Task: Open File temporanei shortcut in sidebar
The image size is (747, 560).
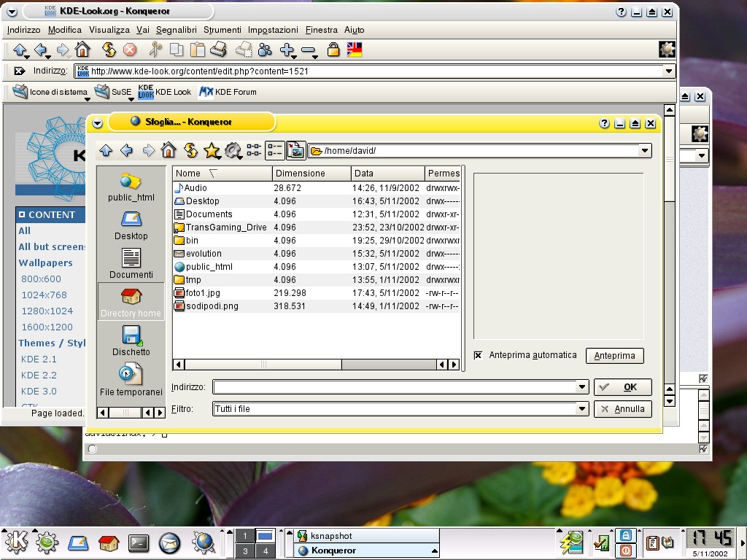Action: pyautogui.click(x=131, y=380)
